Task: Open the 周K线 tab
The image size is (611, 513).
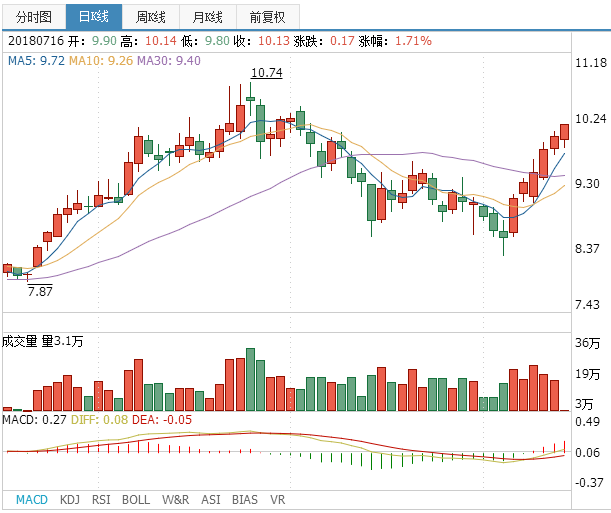Action: pos(151,17)
